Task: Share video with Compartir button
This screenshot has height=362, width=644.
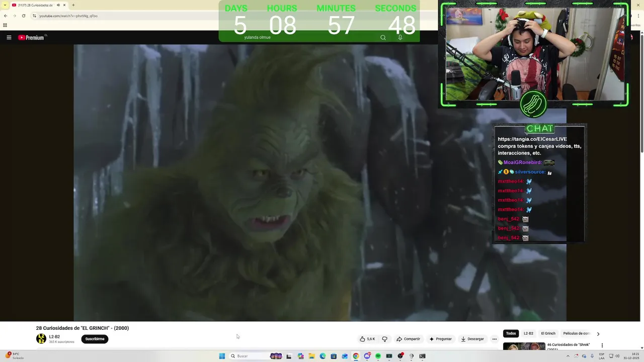Action: click(408, 339)
